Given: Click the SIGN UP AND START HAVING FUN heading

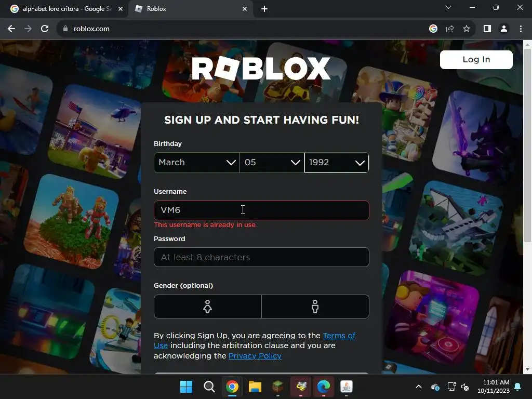Looking at the screenshot, I should tap(262, 120).
